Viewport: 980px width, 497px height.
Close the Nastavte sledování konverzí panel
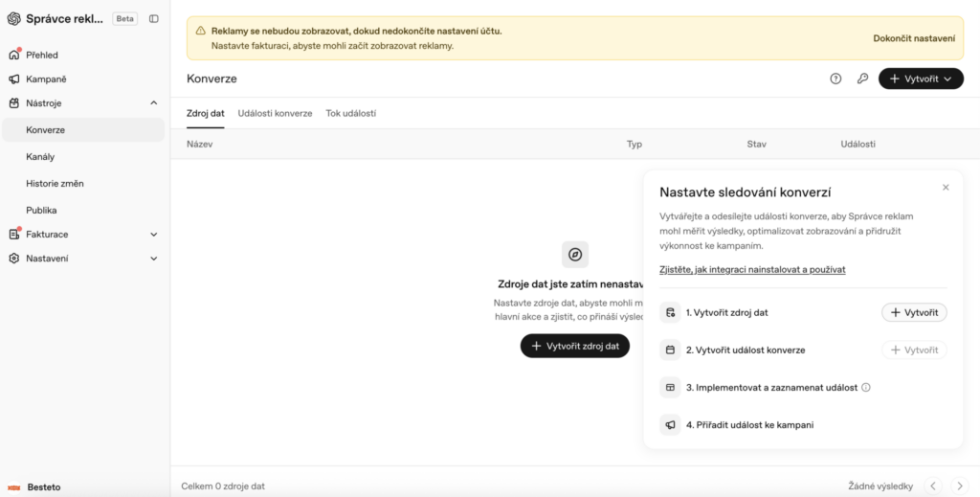946,188
